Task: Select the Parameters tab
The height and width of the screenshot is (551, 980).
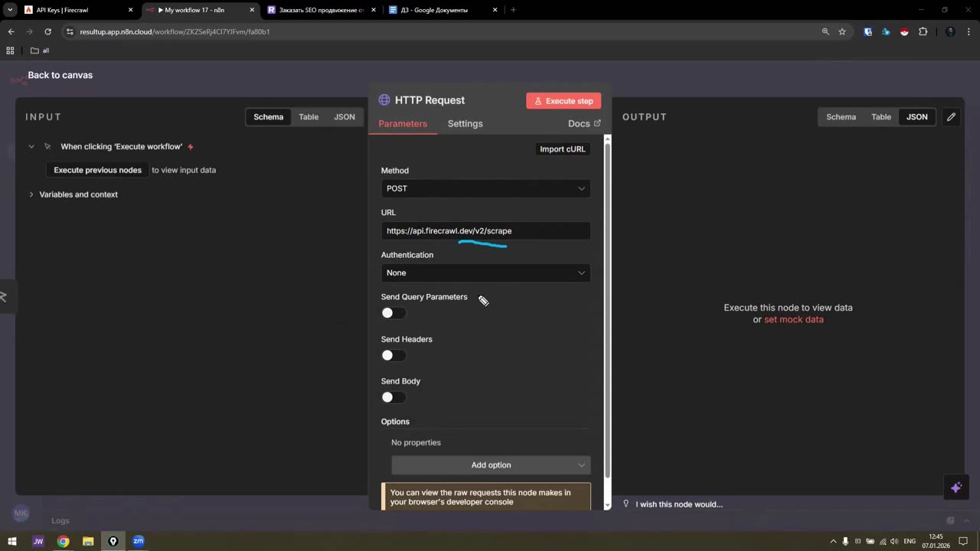Action: click(x=403, y=124)
